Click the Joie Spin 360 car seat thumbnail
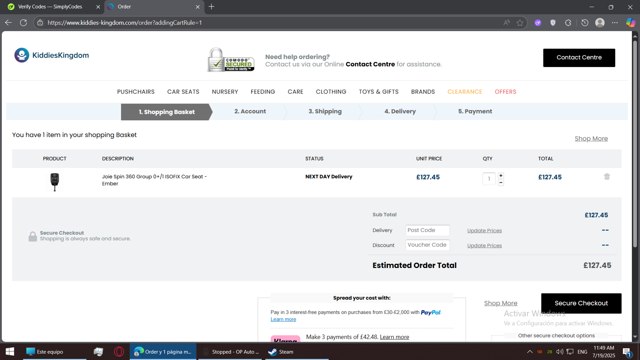The height and width of the screenshot is (360, 640). [54, 182]
